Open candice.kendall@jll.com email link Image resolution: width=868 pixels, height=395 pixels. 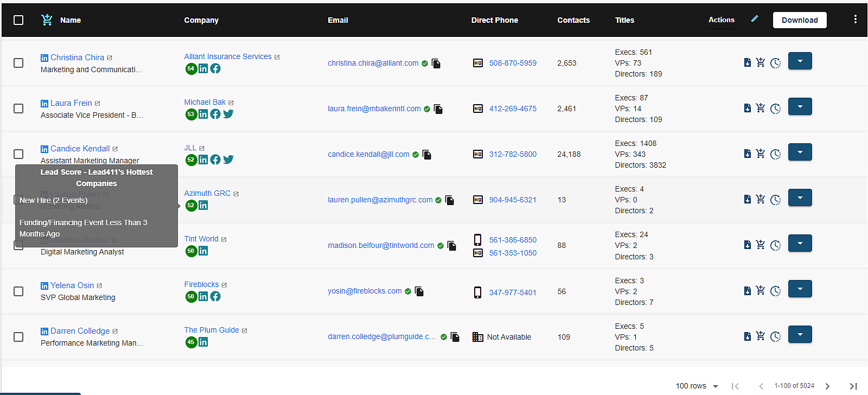click(x=368, y=154)
